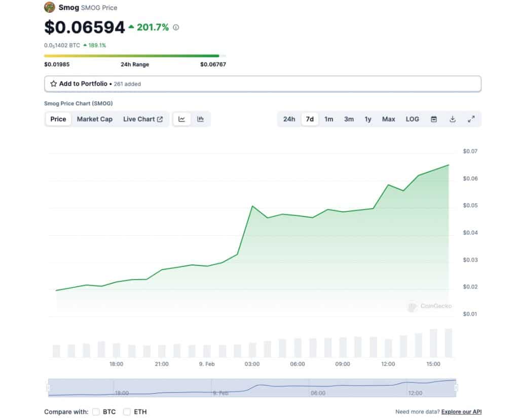
Task: Select 24h time range
Action: coord(289,119)
